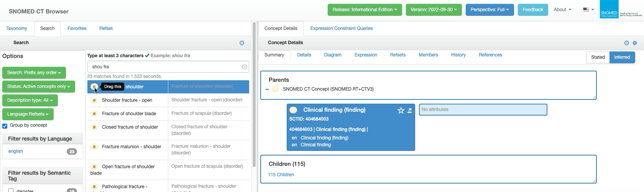
Task: Open Expression Constraint Queries tab
Action: tap(341, 28)
